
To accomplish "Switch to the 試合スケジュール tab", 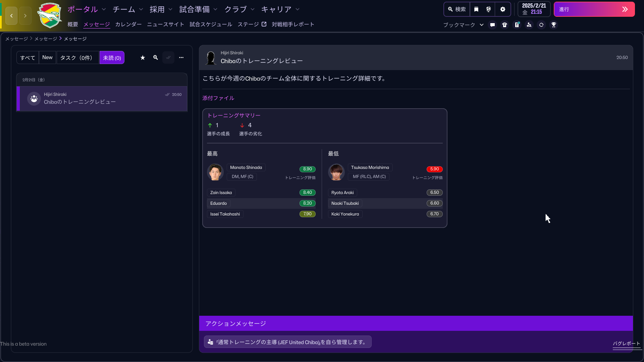I will pyautogui.click(x=211, y=24).
